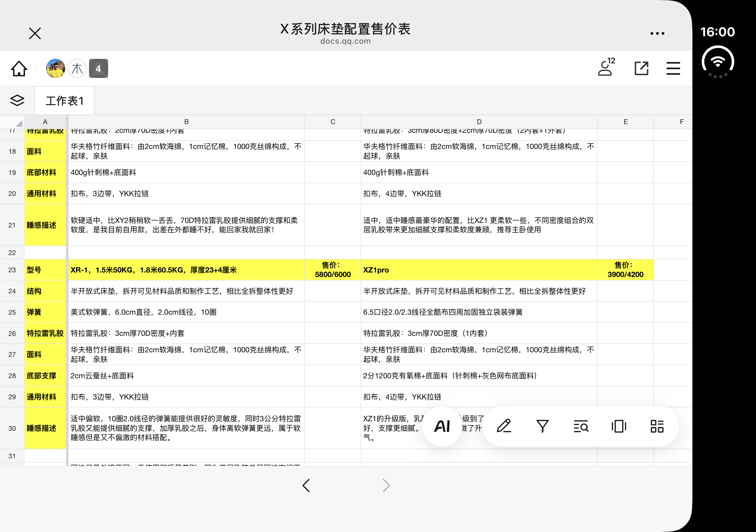
Task: Tap the share/export icon
Action: click(642, 68)
